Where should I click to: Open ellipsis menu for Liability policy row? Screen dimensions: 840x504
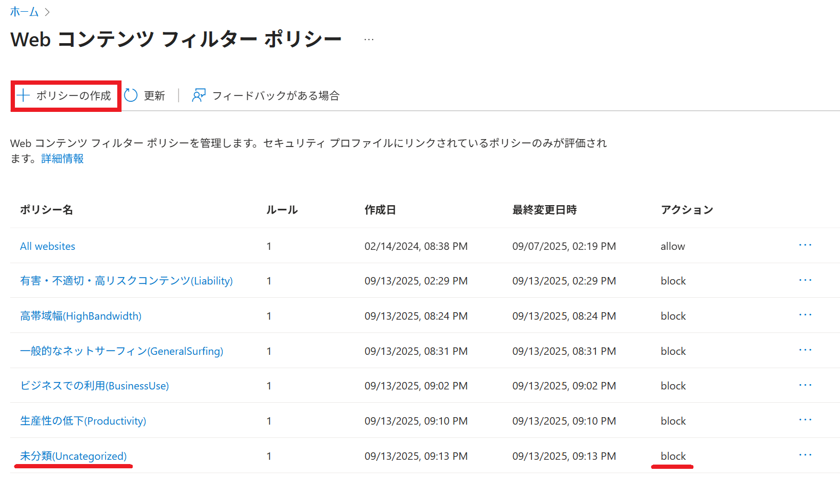coord(805,280)
